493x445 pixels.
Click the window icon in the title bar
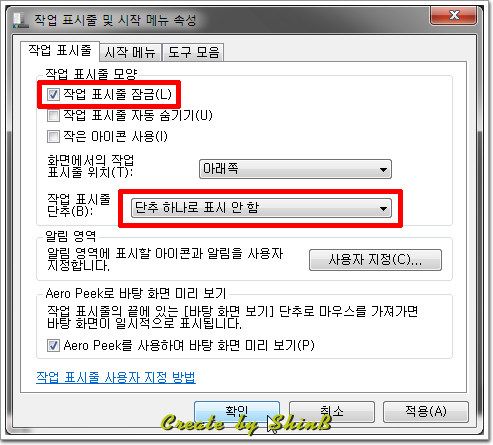pyautogui.click(x=20, y=20)
